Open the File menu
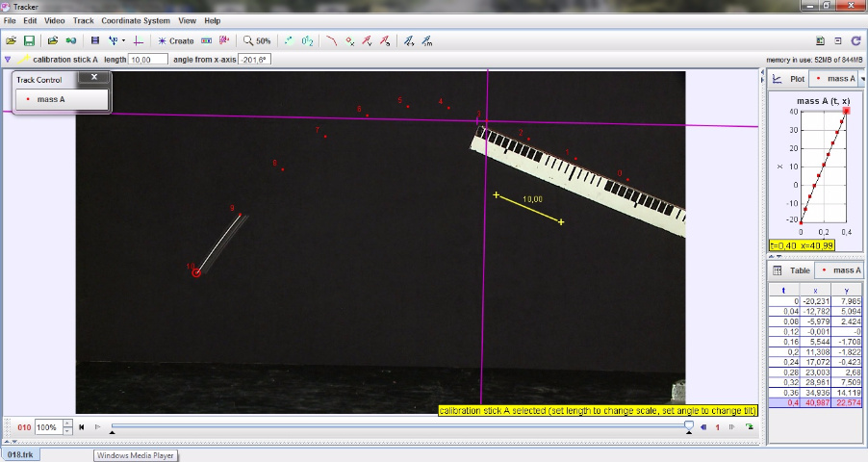Screen dimensions: 868x462 pos(10,20)
